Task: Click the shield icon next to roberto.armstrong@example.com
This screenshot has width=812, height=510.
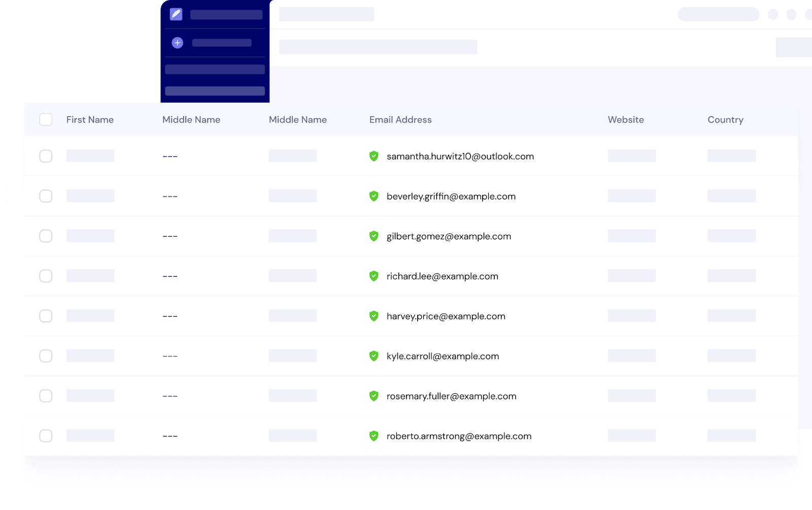Action: coord(374,435)
